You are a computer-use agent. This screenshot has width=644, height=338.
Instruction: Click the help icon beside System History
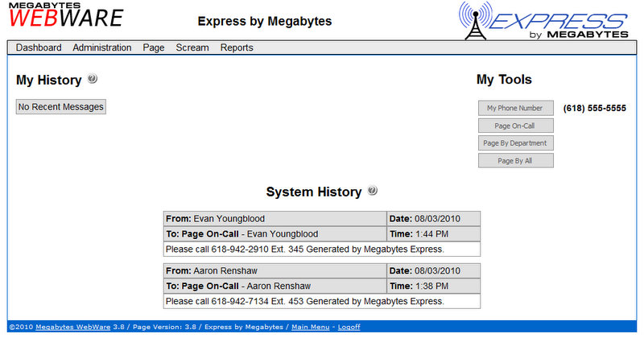[x=372, y=191]
